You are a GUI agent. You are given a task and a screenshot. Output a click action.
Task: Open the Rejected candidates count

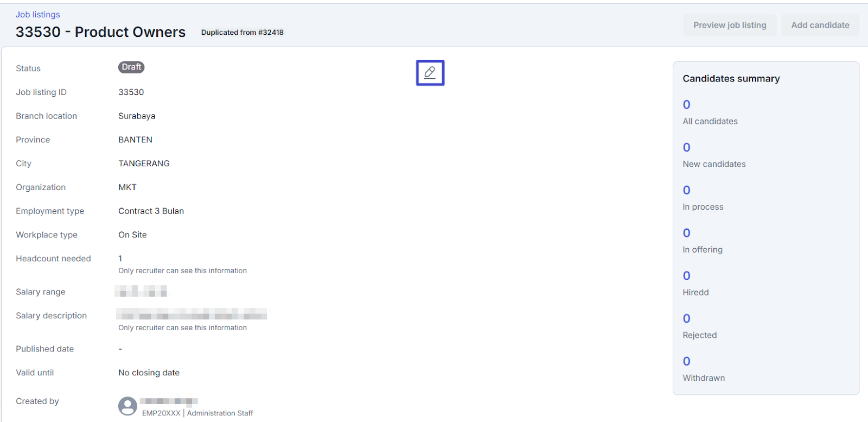pyautogui.click(x=686, y=319)
